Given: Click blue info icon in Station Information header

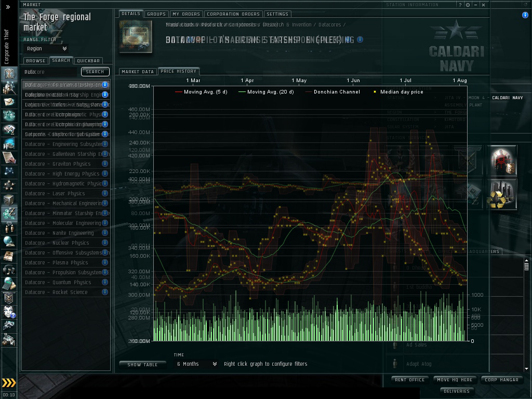Looking at the screenshot, I should [x=525, y=15].
